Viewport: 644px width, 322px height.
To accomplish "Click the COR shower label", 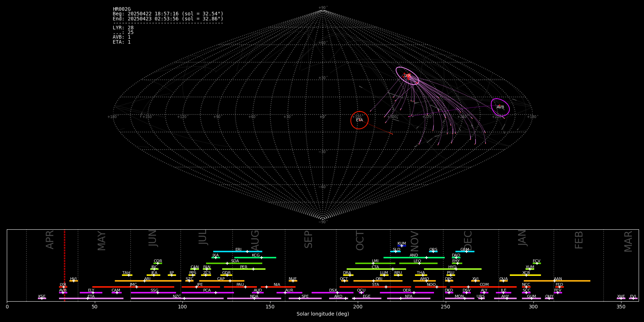I will point(158,261).
